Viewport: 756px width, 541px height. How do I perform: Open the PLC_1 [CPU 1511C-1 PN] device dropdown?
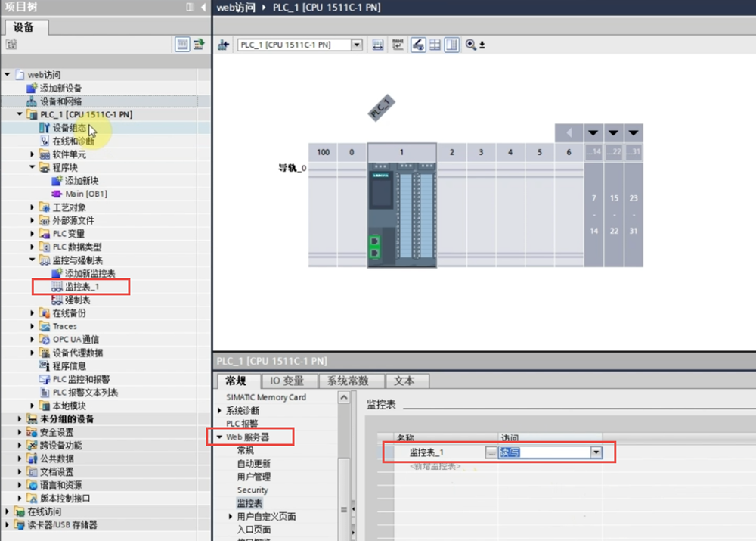coord(357,45)
